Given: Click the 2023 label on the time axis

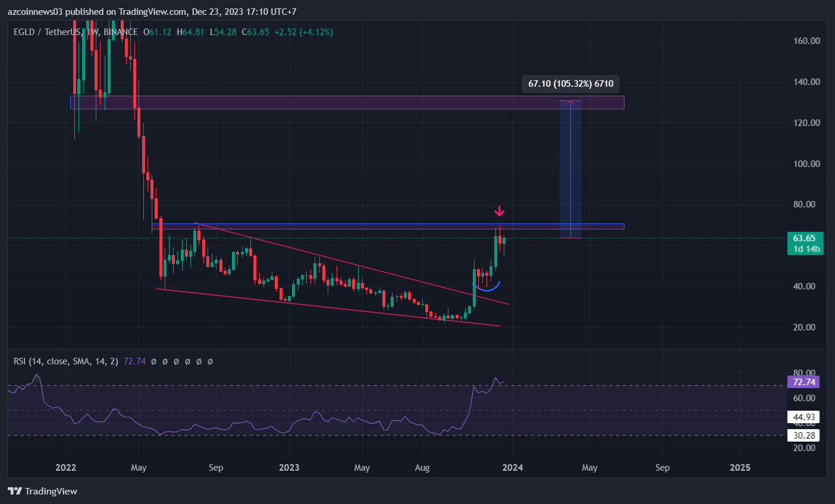Looking at the screenshot, I should [x=289, y=468].
